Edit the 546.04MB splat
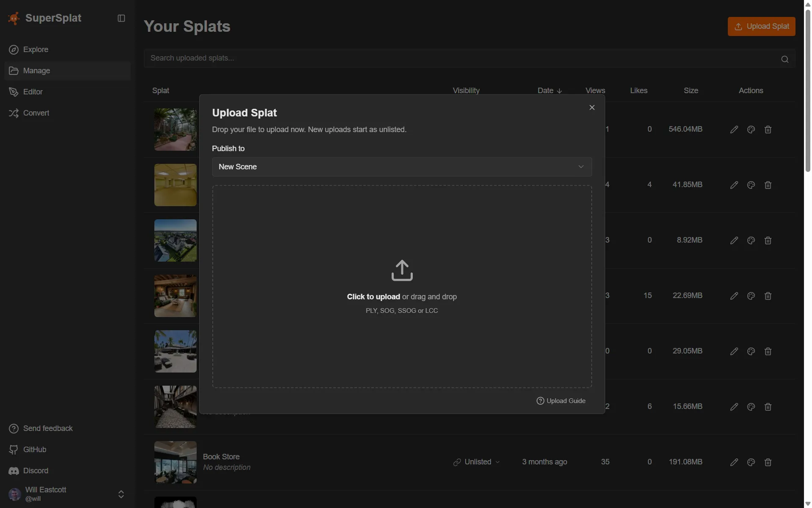Image resolution: width=812 pixels, height=508 pixels. coord(734,130)
